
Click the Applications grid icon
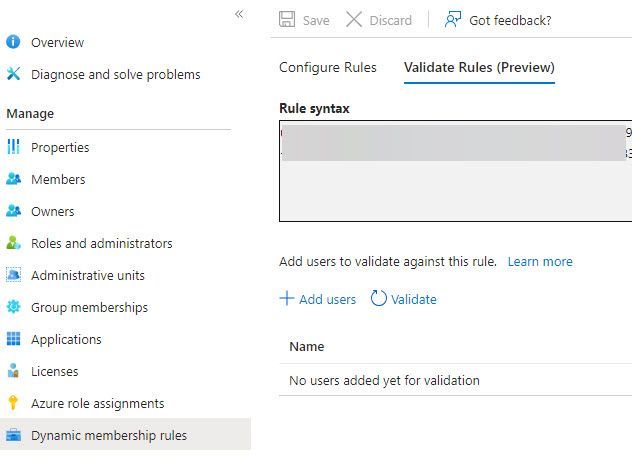click(x=14, y=339)
